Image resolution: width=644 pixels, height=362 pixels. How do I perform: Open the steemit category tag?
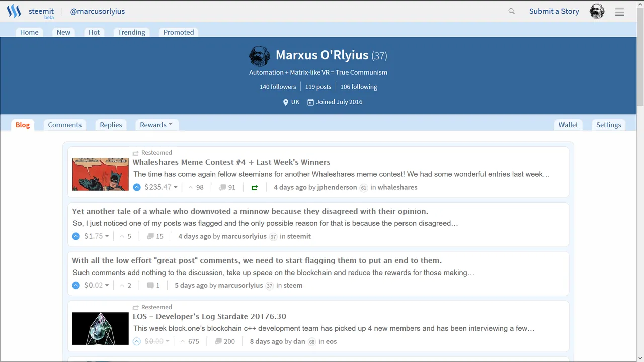[299, 236]
